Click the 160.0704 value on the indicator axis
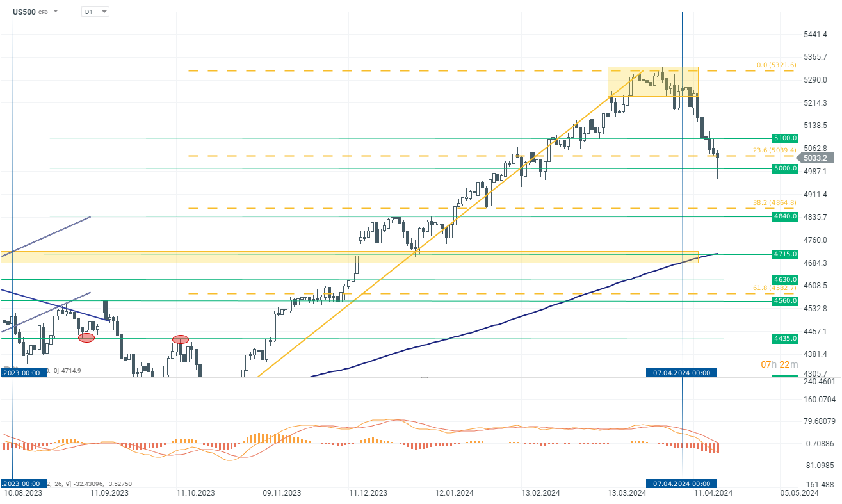 (x=819, y=400)
